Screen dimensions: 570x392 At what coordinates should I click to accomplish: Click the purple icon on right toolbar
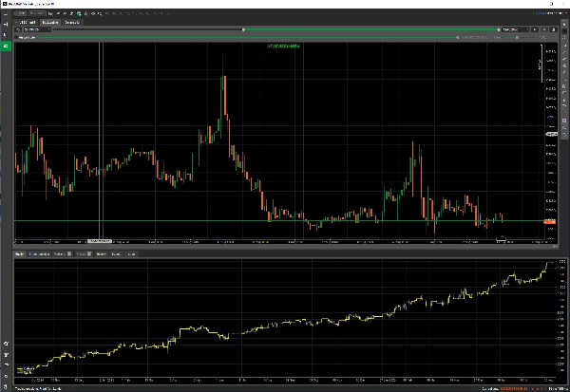coord(564,121)
